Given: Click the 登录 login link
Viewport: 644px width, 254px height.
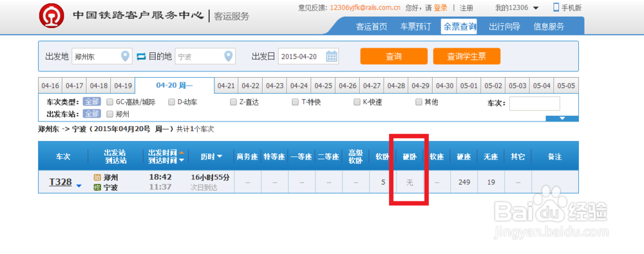Looking at the screenshot, I should click(440, 8).
